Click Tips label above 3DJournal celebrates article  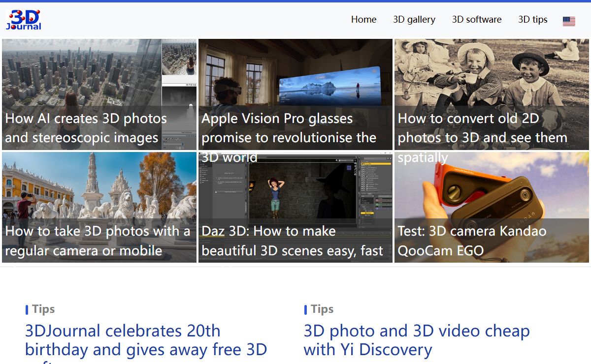tap(43, 309)
